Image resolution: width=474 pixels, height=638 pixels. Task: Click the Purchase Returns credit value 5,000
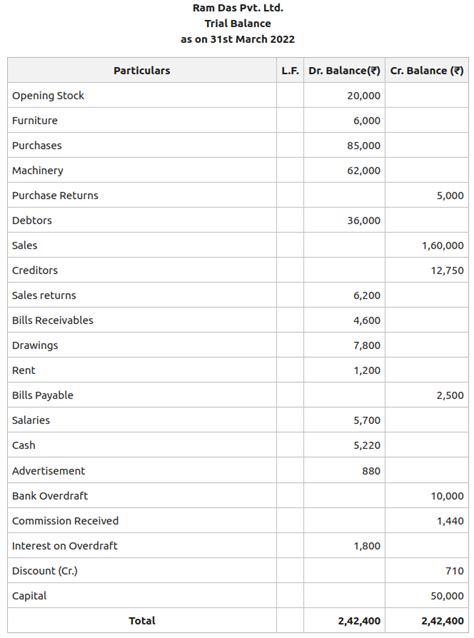pos(450,196)
